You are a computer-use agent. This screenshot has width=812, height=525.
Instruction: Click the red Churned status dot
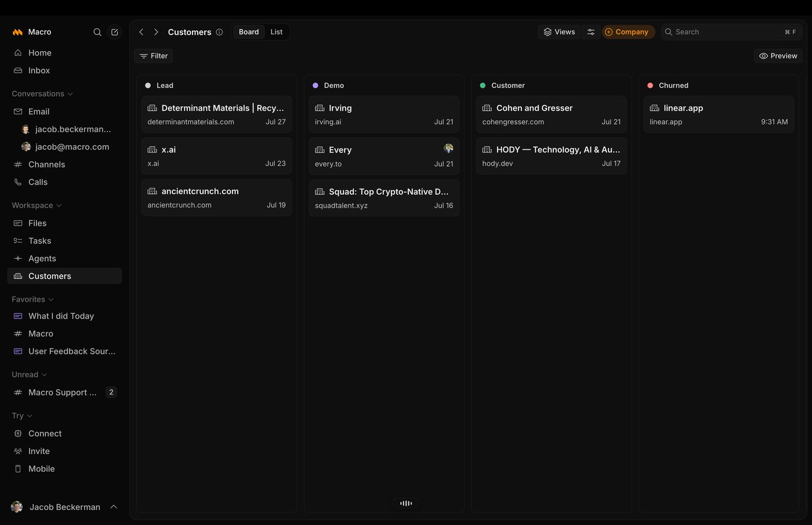coord(650,85)
